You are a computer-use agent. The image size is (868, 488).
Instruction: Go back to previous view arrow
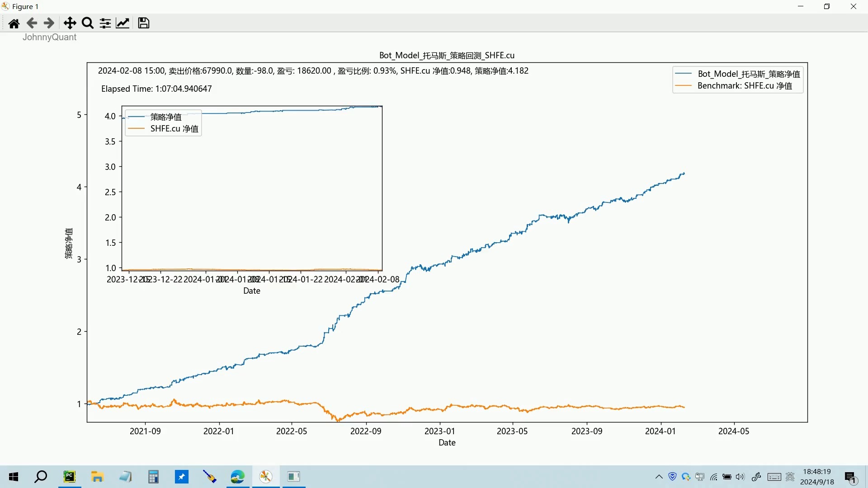point(32,23)
